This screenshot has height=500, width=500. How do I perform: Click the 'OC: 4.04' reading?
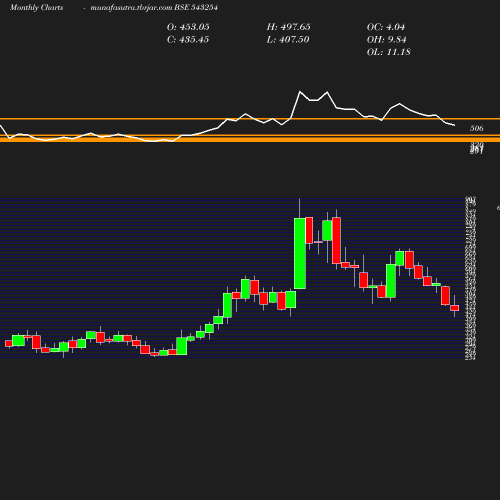click(x=386, y=27)
